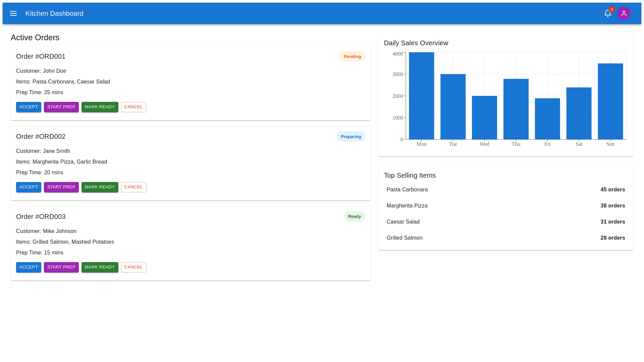Image resolution: width=644 pixels, height=362 pixels.
Task: Open the hamburger navigation menu
Action: tap(13, 13)
